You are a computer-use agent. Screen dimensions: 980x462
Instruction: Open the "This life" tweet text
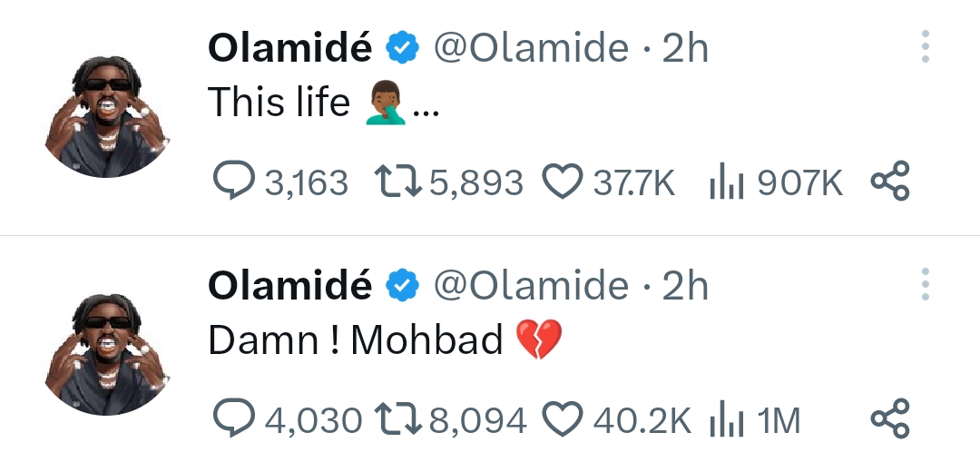[x=279, y=103]
